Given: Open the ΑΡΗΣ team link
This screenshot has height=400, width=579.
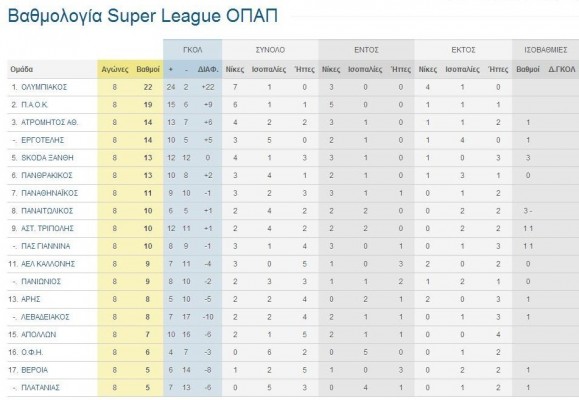Looking at the screenshot, I should (x=31, y=299).
